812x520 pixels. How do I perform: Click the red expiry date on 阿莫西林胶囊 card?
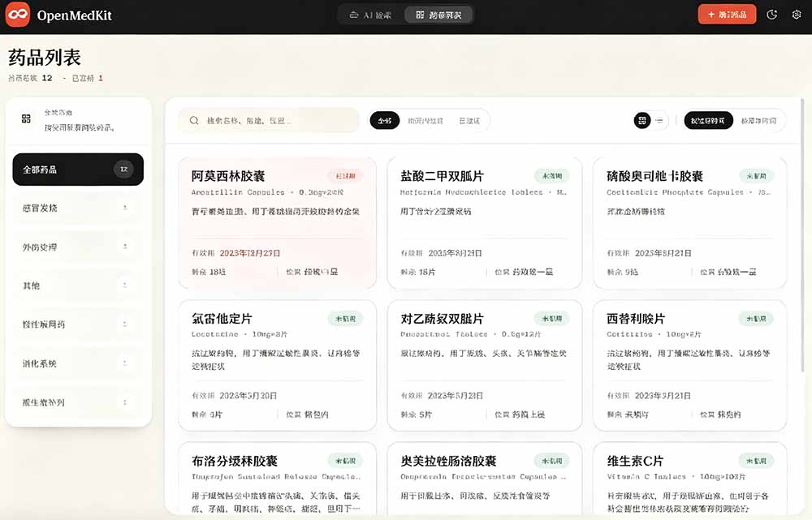(249, 253)
